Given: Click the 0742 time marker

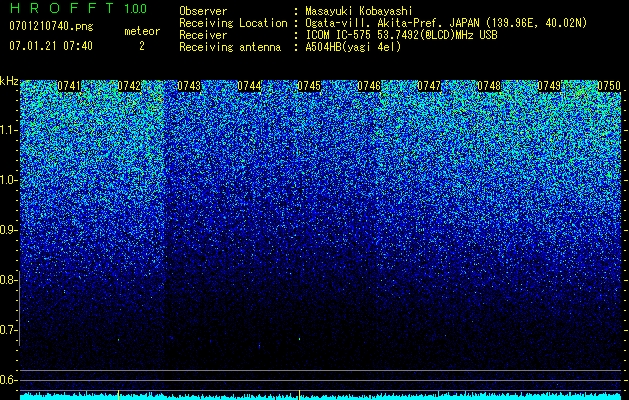Looking at the screenshot, I should pyautogui.click(x=129, y=86).
